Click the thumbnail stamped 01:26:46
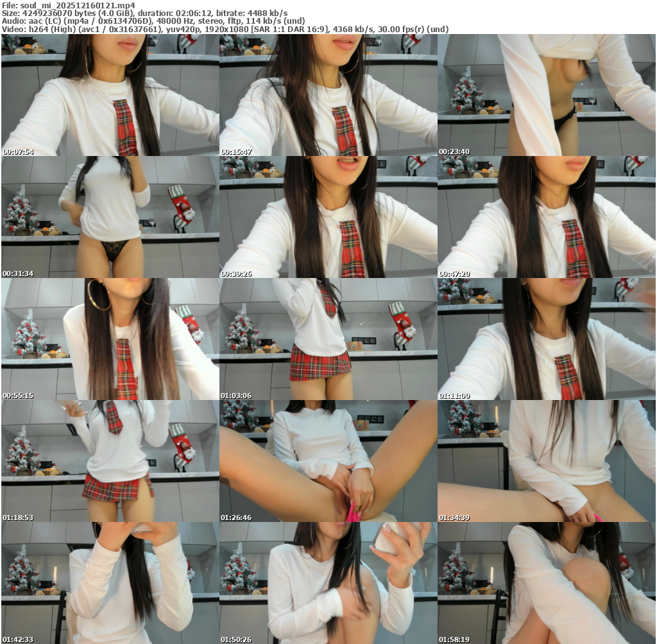This screenshot has height=644, width=657. pyautogui.click(x=328, y=461)
